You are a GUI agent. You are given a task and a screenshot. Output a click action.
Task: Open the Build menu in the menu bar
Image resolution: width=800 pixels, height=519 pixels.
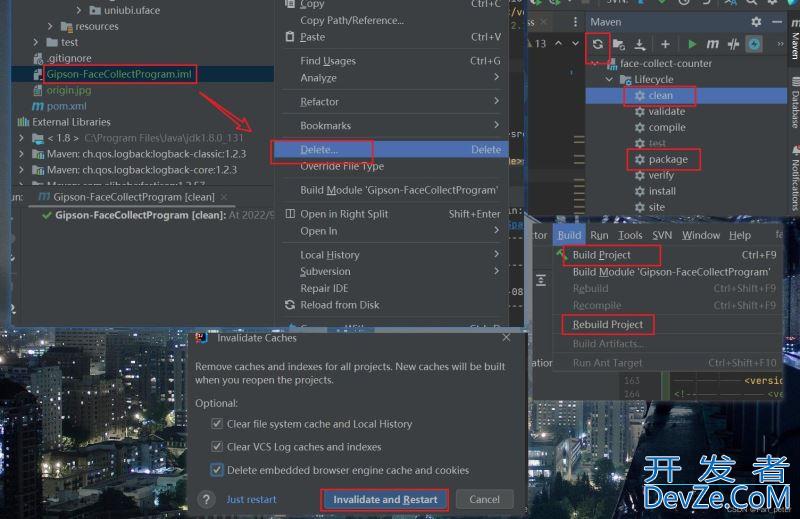pos(569,235)
